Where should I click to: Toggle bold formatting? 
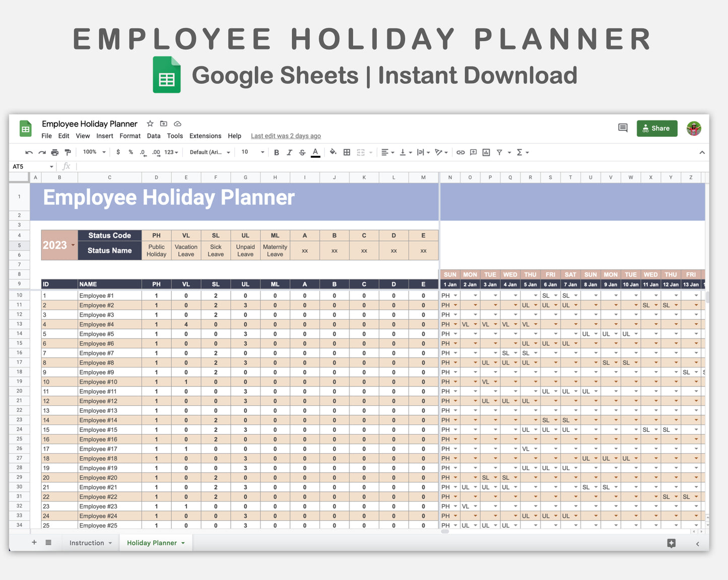pos(277,152)
